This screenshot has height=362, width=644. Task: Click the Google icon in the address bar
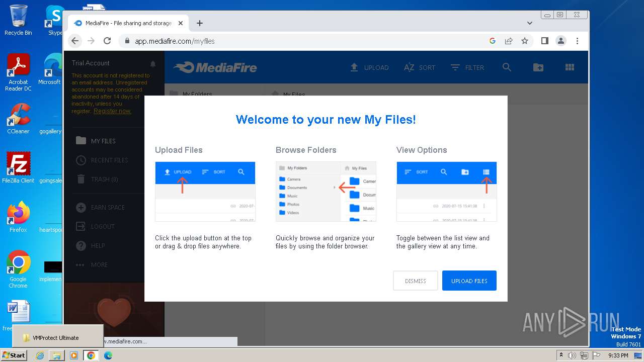[493, 41]
